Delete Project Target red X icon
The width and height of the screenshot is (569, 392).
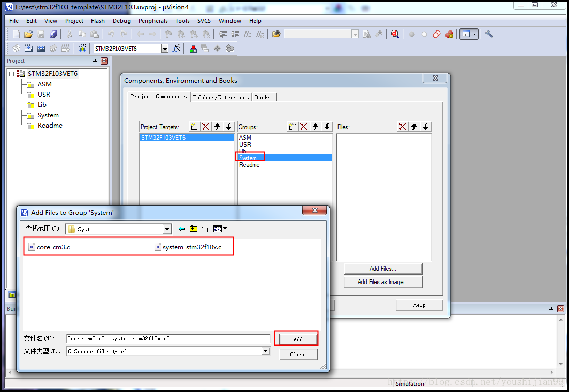point(205,127)
